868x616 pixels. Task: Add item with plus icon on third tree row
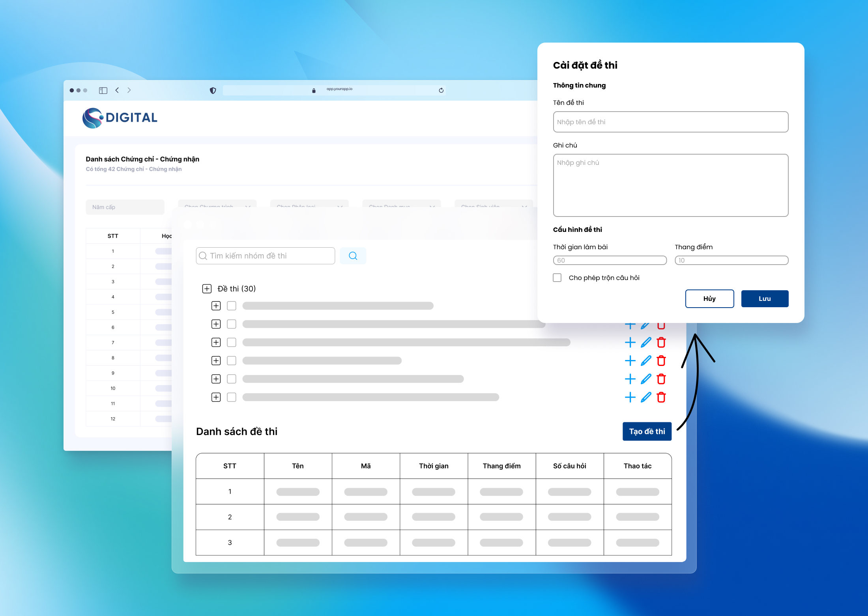click(x=630, y=342)
